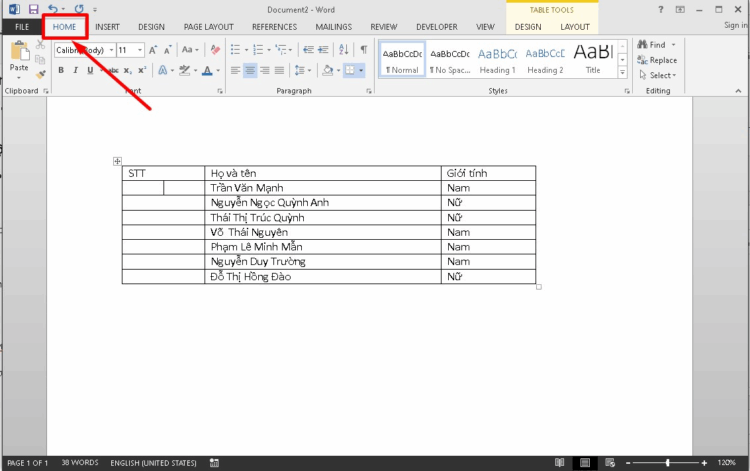Open Table Tools LAYOUT tab
Screen dimensions: 750x471
coord(574,27)
